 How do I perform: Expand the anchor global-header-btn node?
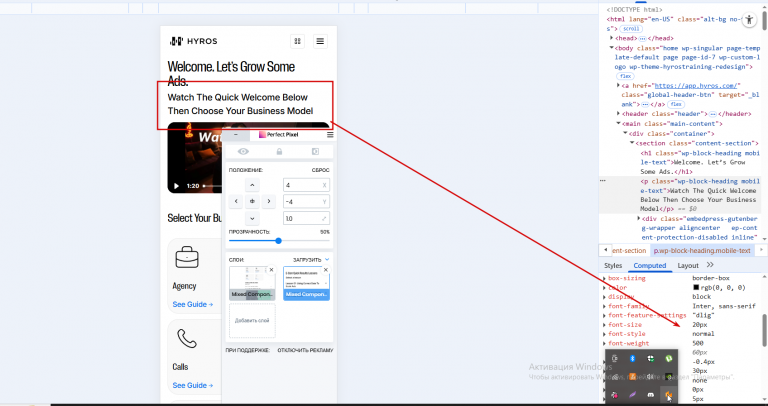[x=618, y=85]
